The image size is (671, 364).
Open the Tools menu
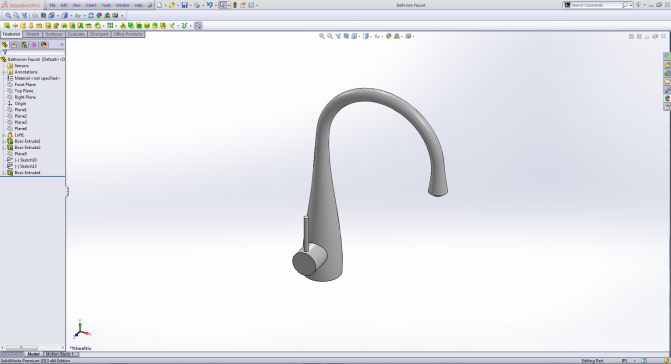click(106, 5)
